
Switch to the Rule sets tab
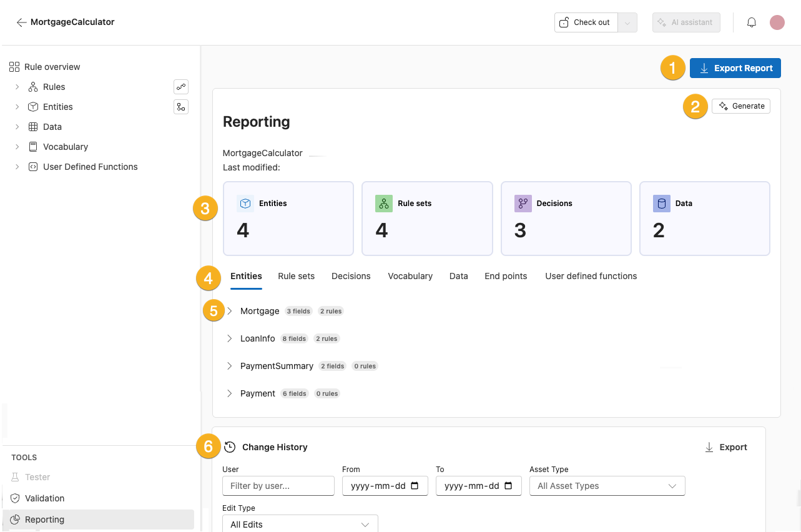click(x=297, y=276)
